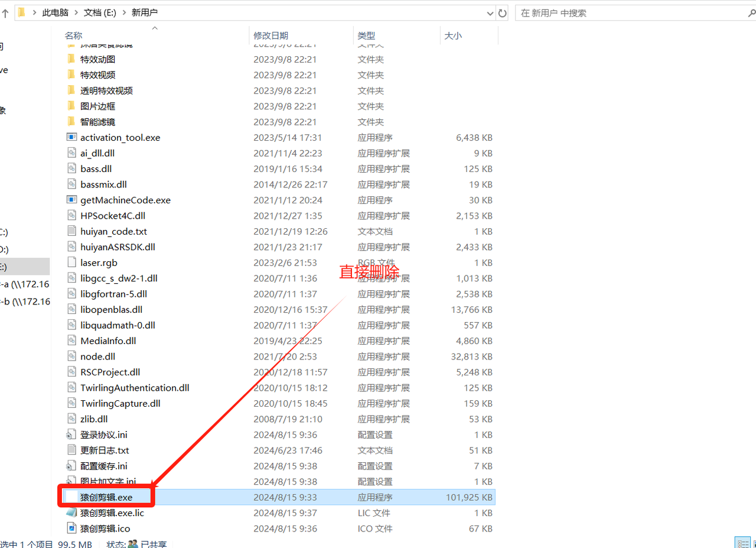Click the 猿创剪辑.exe.lic file icon

tap(71, 513)
